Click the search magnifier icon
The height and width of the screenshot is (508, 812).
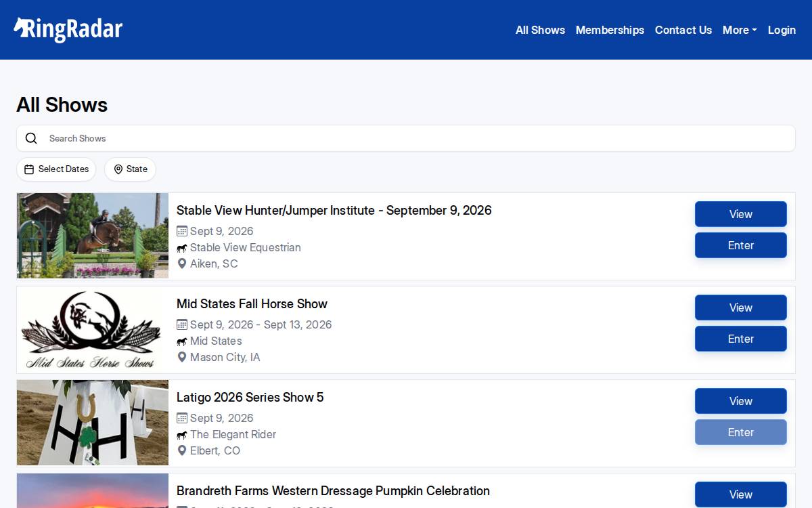[31, 138]
